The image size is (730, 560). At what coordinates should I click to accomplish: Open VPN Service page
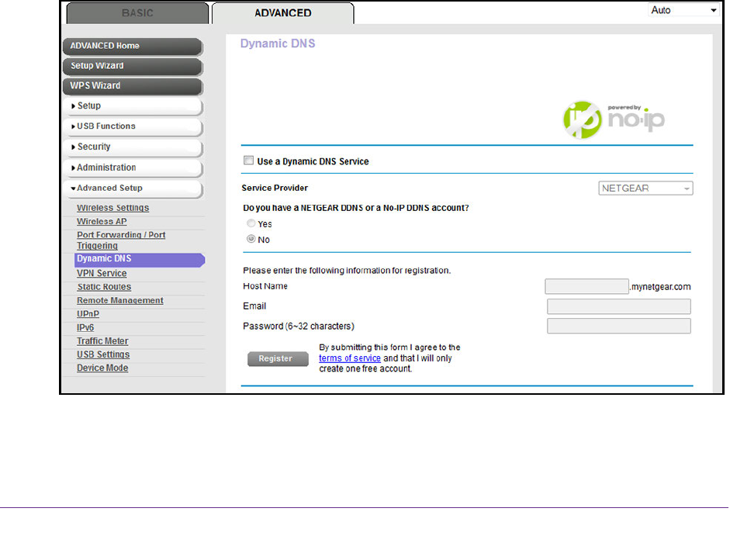coord(102,273)
